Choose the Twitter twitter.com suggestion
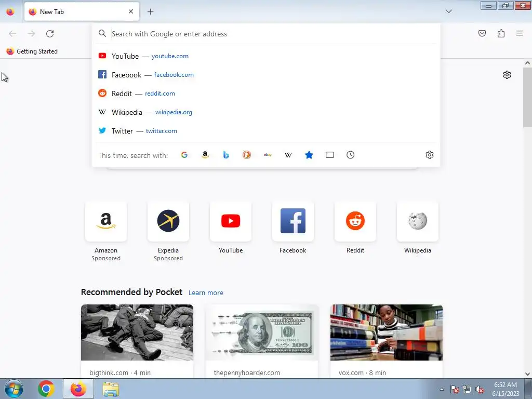 click(x=267, y=130)
